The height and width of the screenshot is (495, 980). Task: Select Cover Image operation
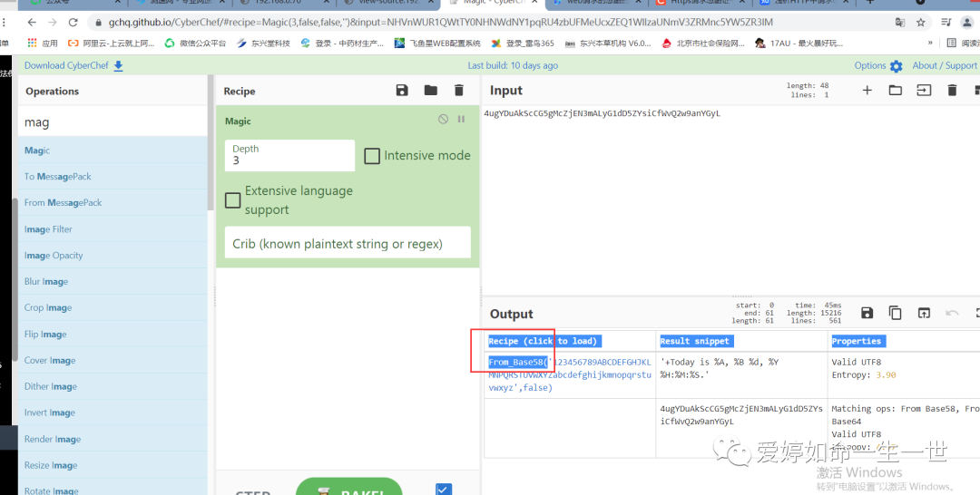pyautogui.click(x=113, y=360)
